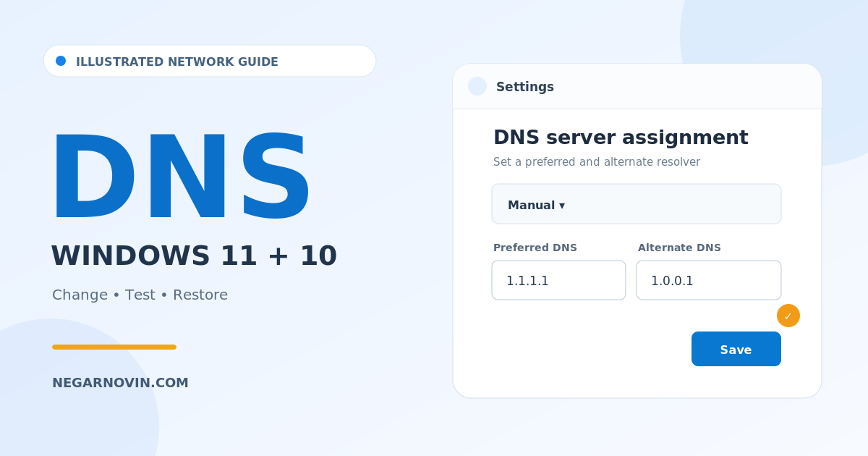868x456 pixels.
Task: Click the Save button
Action: click(x=736, y=349)
